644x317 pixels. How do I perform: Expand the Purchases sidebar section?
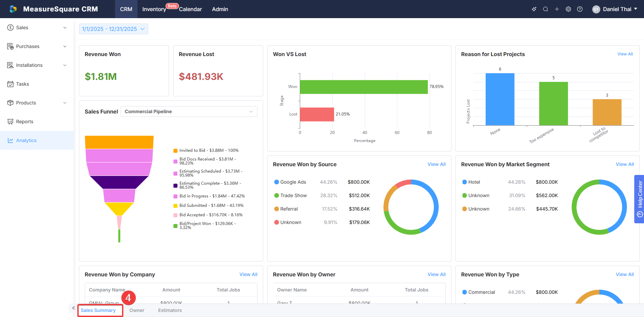point(65,46)
